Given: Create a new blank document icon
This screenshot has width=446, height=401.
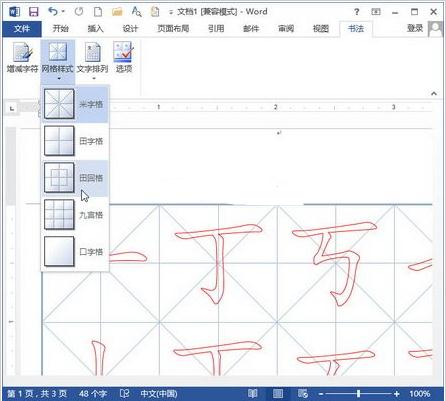Looking at the screenshot, I should (x=98, y=12).
